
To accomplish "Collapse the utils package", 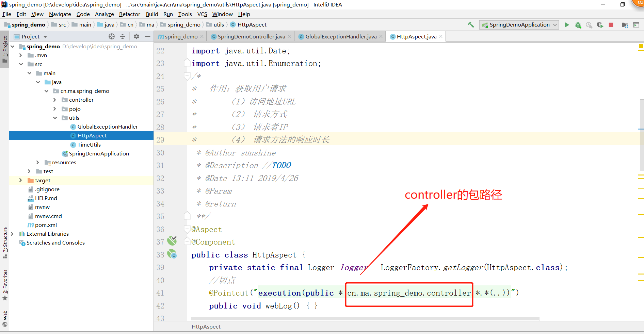I will click(x=55, y=118).
